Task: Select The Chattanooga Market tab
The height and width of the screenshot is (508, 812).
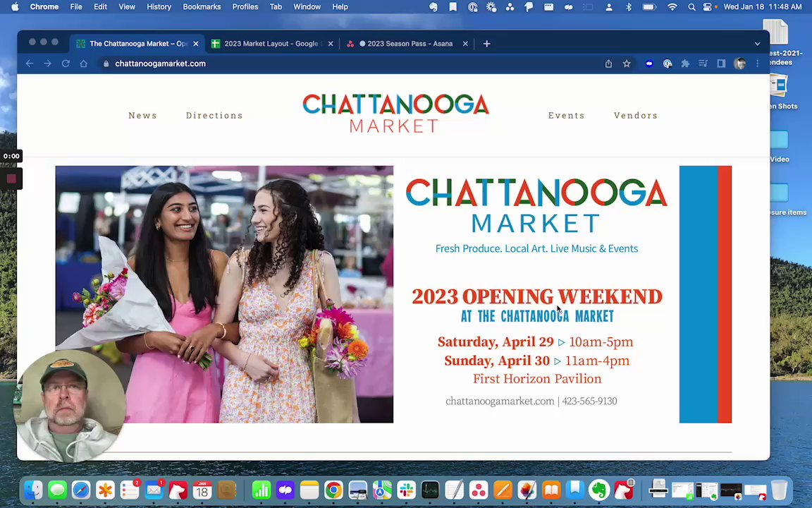Action: (x=137, y=44)
